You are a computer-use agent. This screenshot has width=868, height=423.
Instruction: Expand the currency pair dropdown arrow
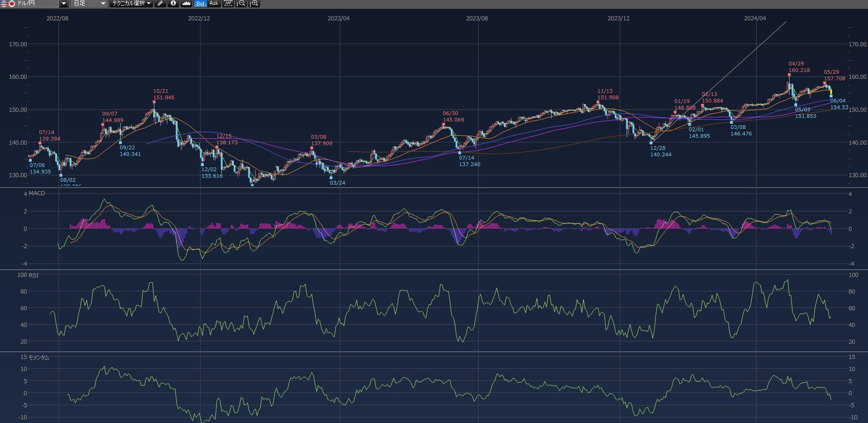pyautogui.click(x=64, y=4)
